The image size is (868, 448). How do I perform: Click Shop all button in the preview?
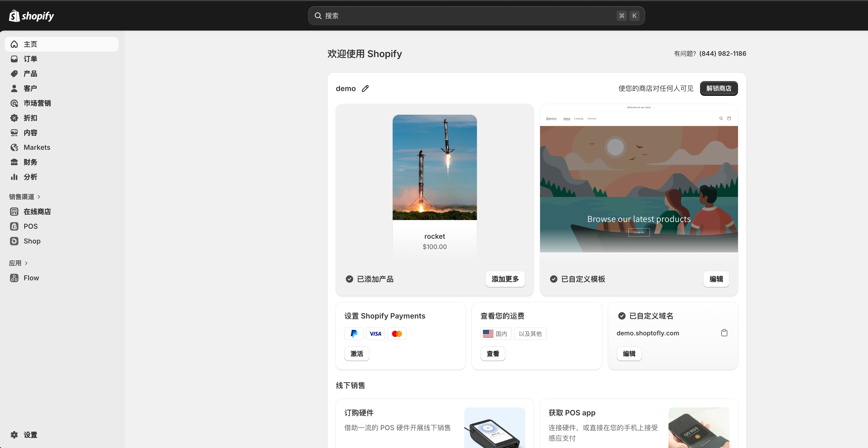[x=639, y=232]
